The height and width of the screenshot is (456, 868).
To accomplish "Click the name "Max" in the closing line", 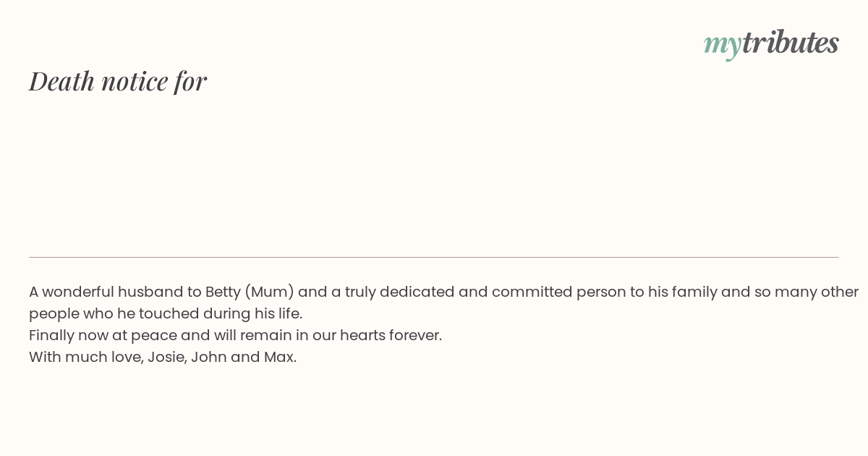I will click(x=275, y=358).
